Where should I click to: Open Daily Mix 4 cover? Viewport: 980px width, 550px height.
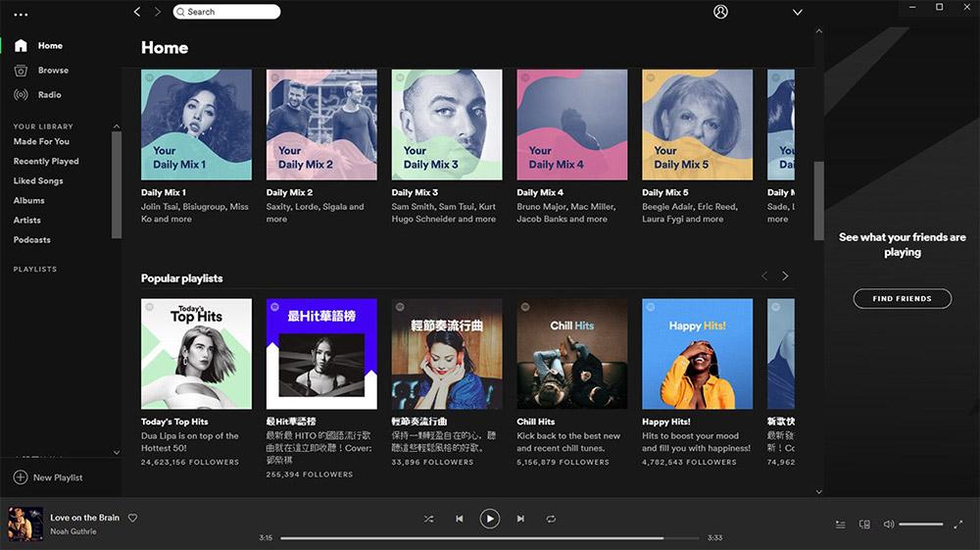coord(572,125)
